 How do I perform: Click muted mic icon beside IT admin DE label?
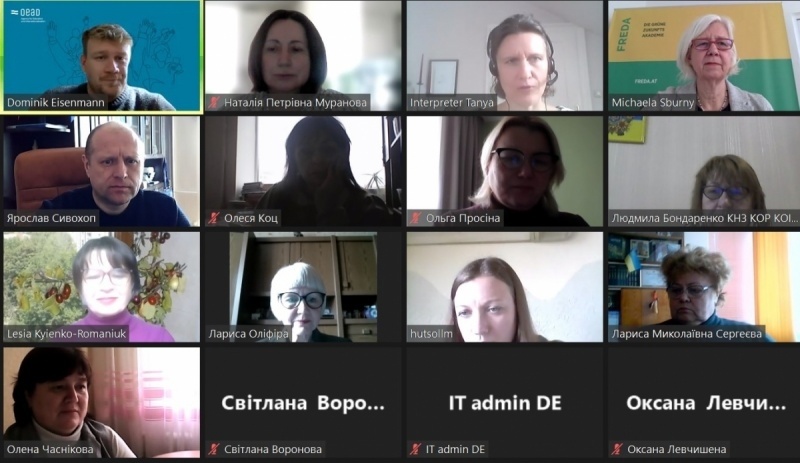[x=415, y=450]
